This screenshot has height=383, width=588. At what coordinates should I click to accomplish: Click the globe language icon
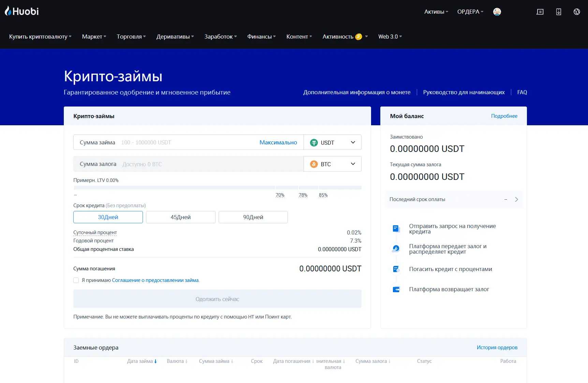pyautogui.click(x=577, y=12)
